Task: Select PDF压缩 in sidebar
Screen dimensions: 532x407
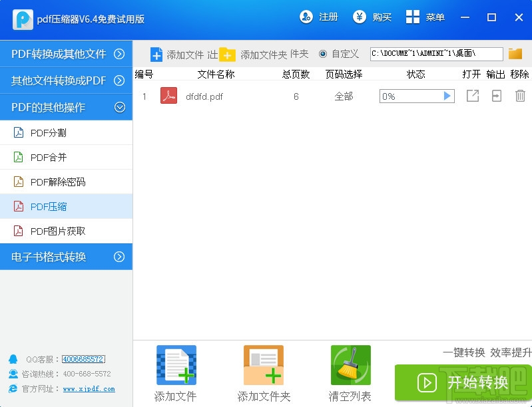Action: coord(66,206)
